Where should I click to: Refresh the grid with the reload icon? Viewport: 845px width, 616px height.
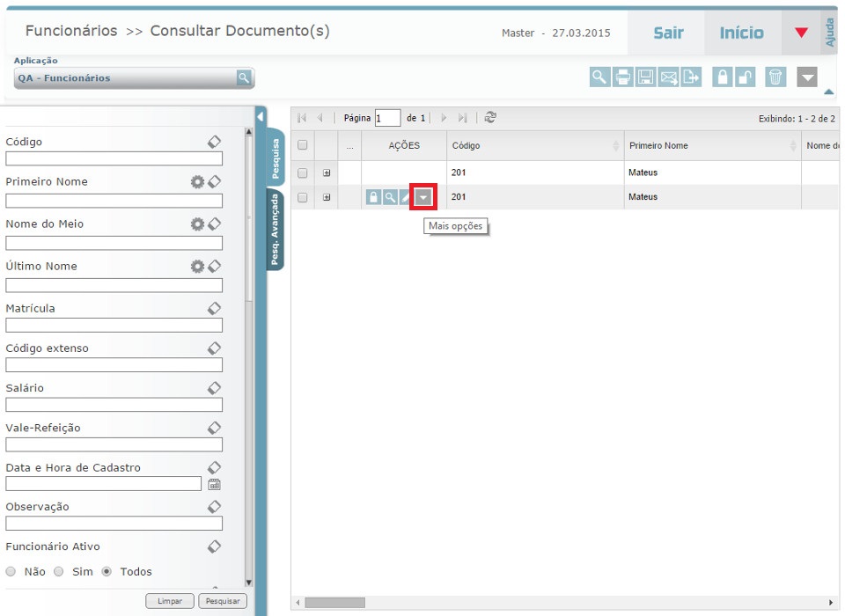pos(490,117)
